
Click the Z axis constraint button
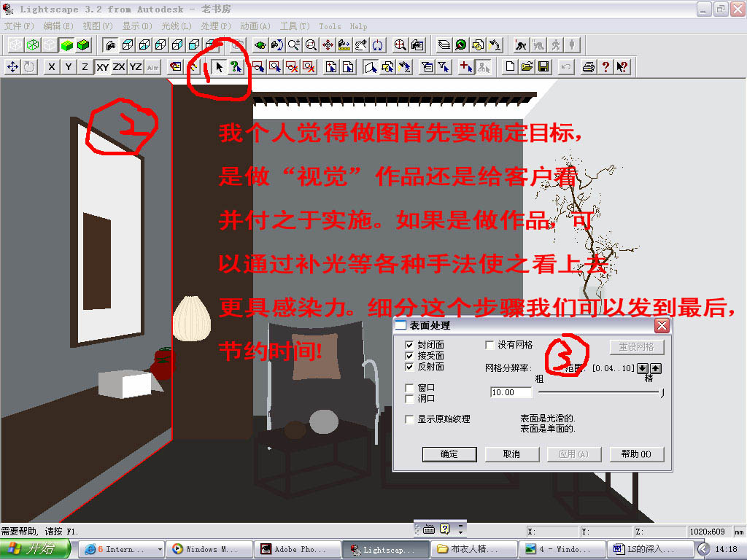(85, 67)
